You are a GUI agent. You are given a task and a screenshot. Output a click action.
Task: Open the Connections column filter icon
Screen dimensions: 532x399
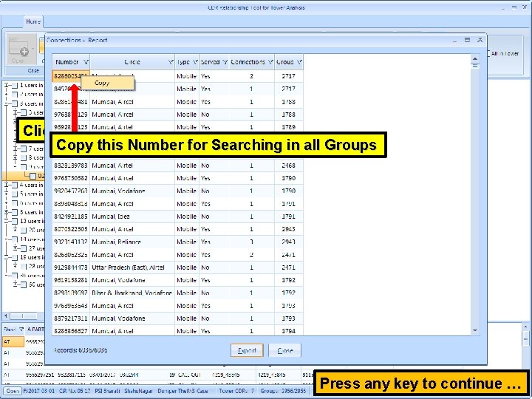pos(270,62)
